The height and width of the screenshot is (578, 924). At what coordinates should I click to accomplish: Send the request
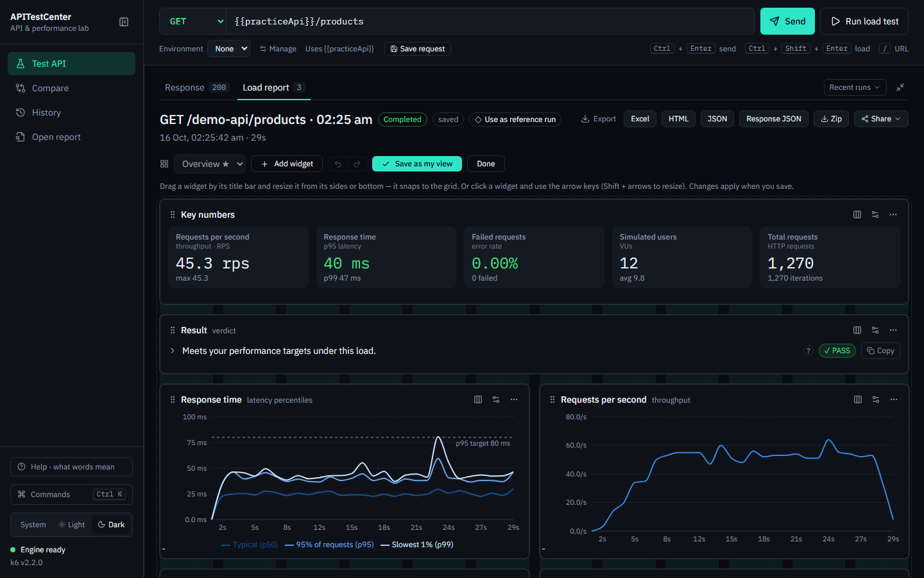[787, 21]
